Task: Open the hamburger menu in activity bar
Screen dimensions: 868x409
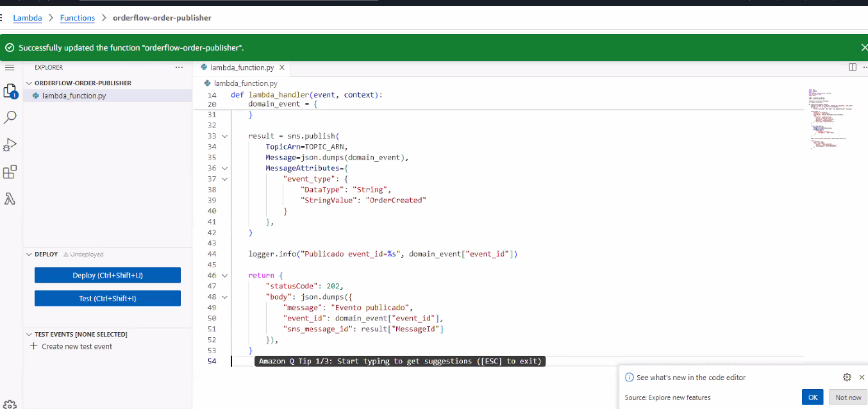Action: (10, 67)
